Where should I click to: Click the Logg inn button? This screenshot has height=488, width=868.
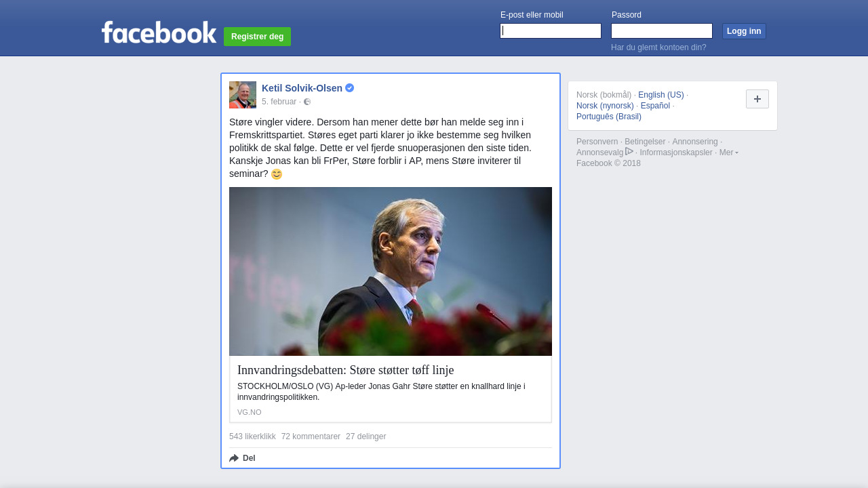744,31
